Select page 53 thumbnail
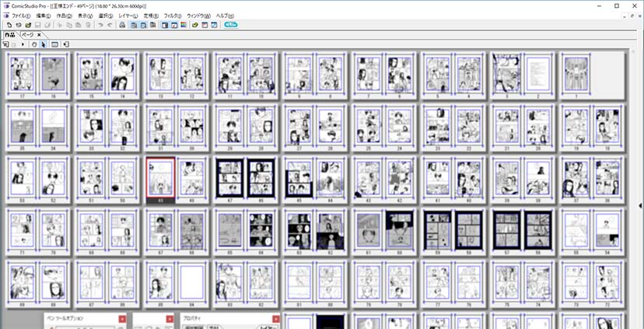This screenshot has height=329, width=644. click(22, 178)
